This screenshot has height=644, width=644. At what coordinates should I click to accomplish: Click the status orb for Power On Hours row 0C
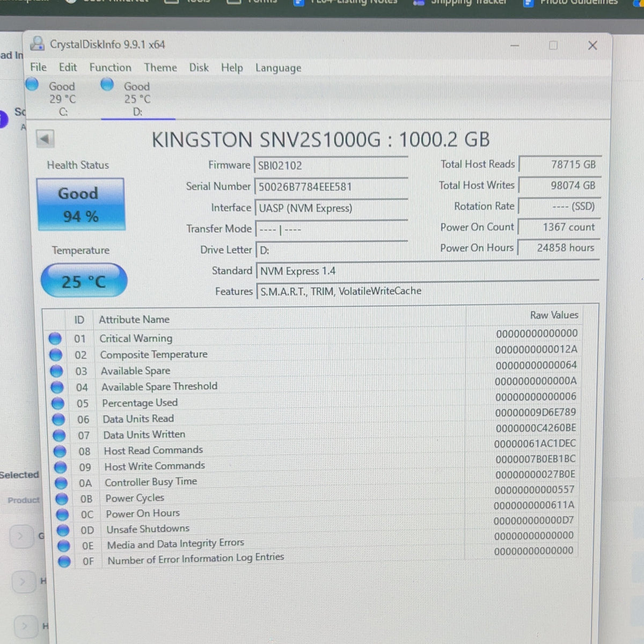[x=62, y=514]
